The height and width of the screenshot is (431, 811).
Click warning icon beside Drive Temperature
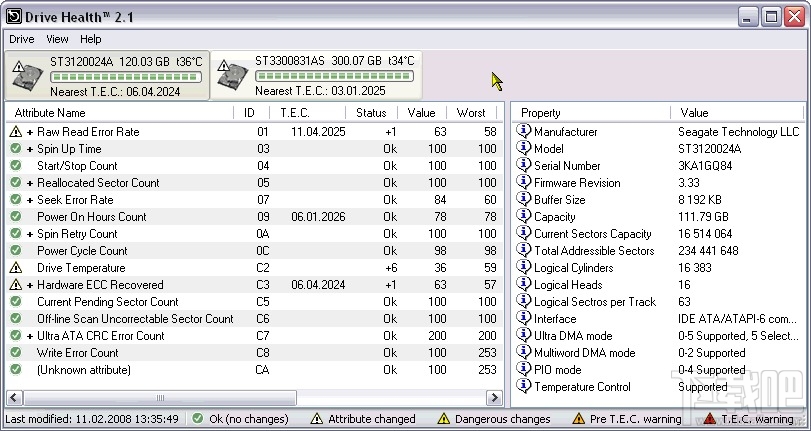click(x=15, y=268)
